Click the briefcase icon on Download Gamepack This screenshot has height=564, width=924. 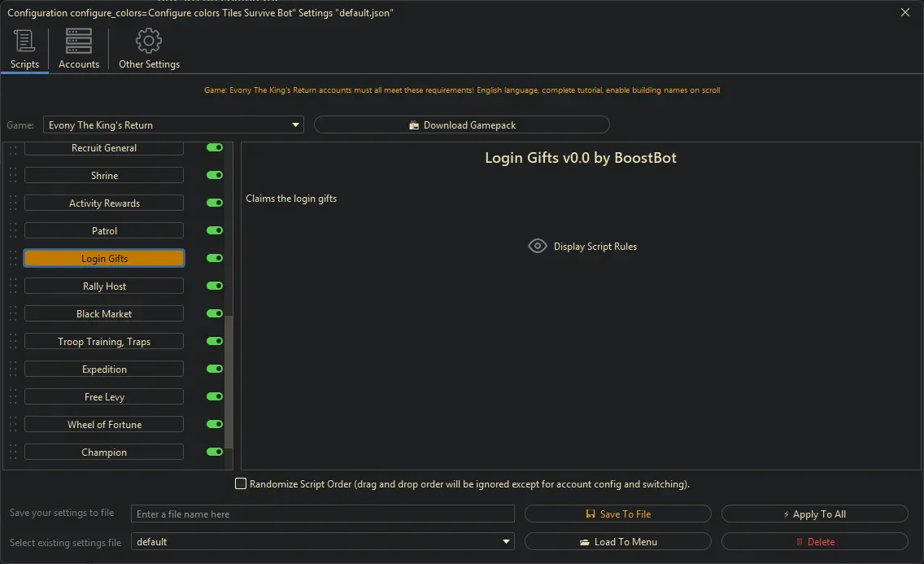tap(415, 125)
